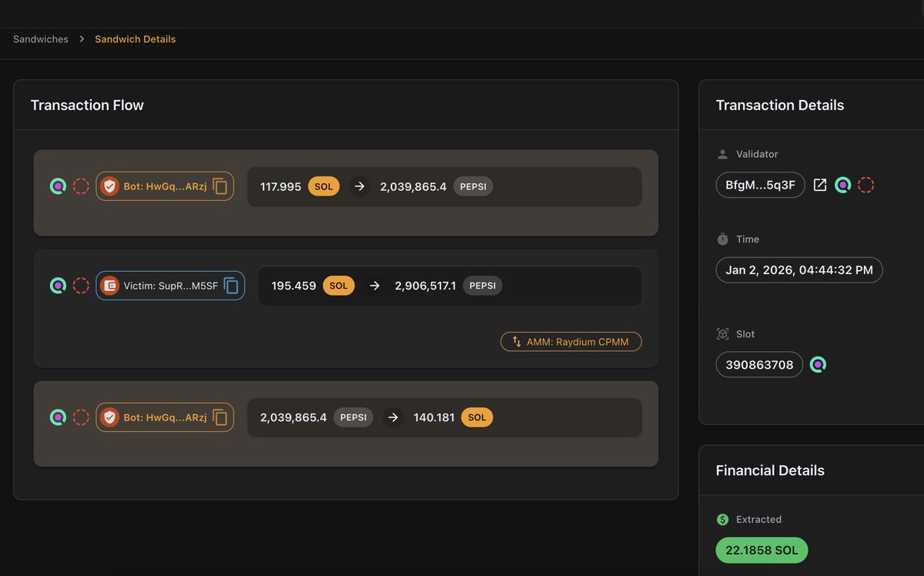The height and width of the screenshot is (576, 924).
Task: Click the dashed red circle icon in the 140.181 SOL row
Action: pyautogui.click(x=81, y=417)
